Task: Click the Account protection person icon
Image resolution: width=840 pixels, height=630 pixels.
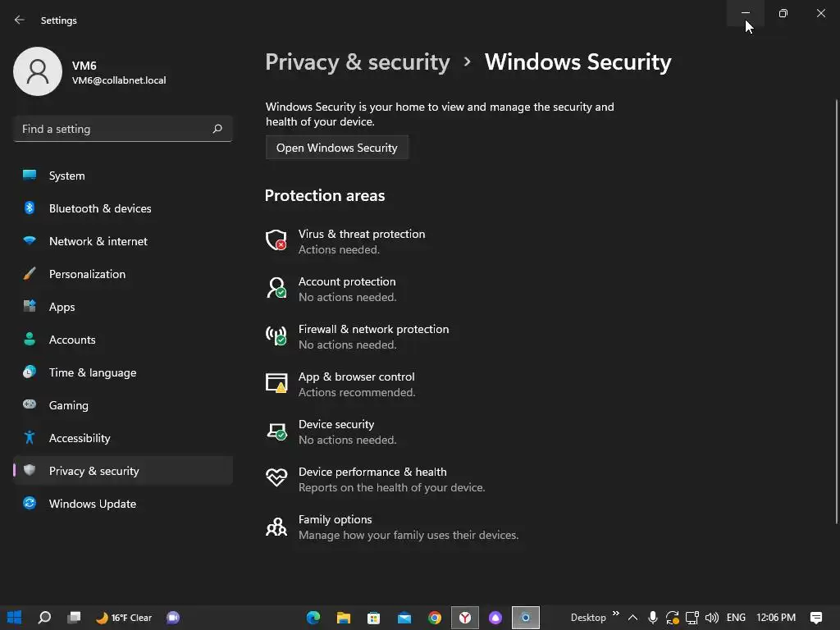Action: tap(276, 288)
